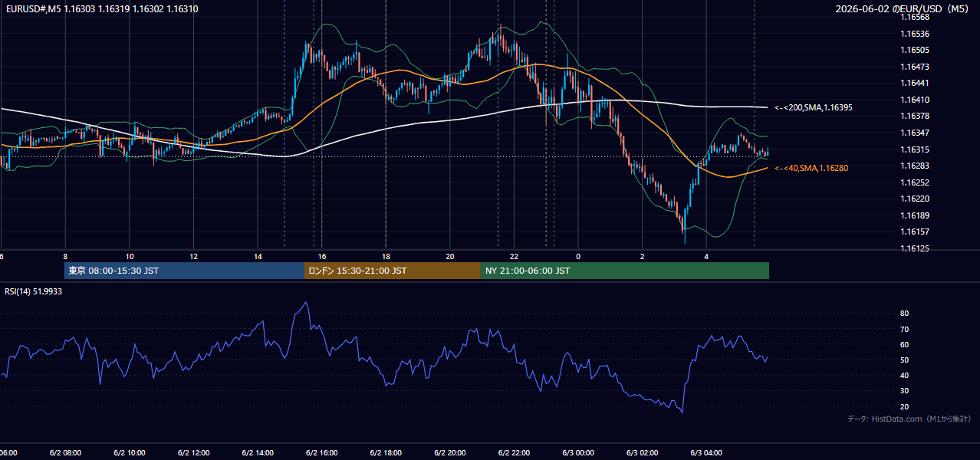Click price axis value 1.16568
The image size is (980, 460).
point(914,18)
